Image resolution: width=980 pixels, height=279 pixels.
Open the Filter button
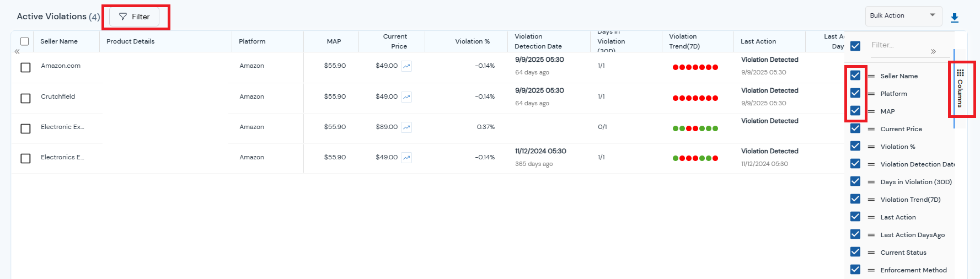click(x=134, y=17)
